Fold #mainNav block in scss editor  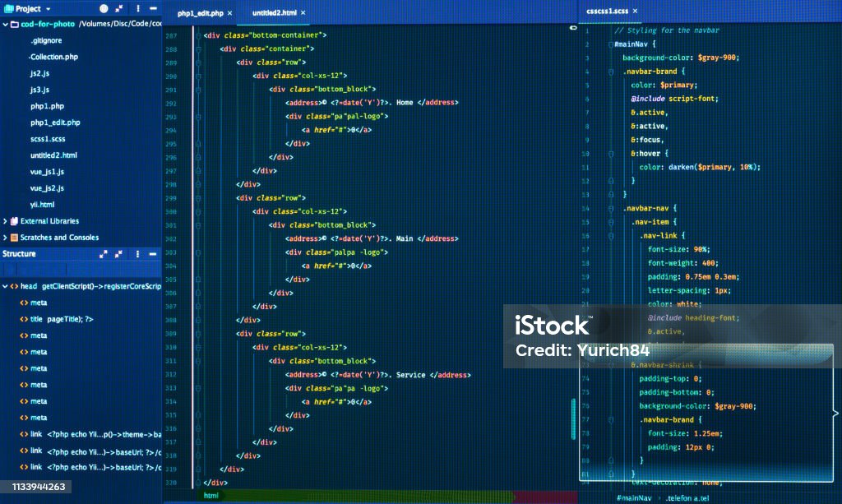[611, 44]
